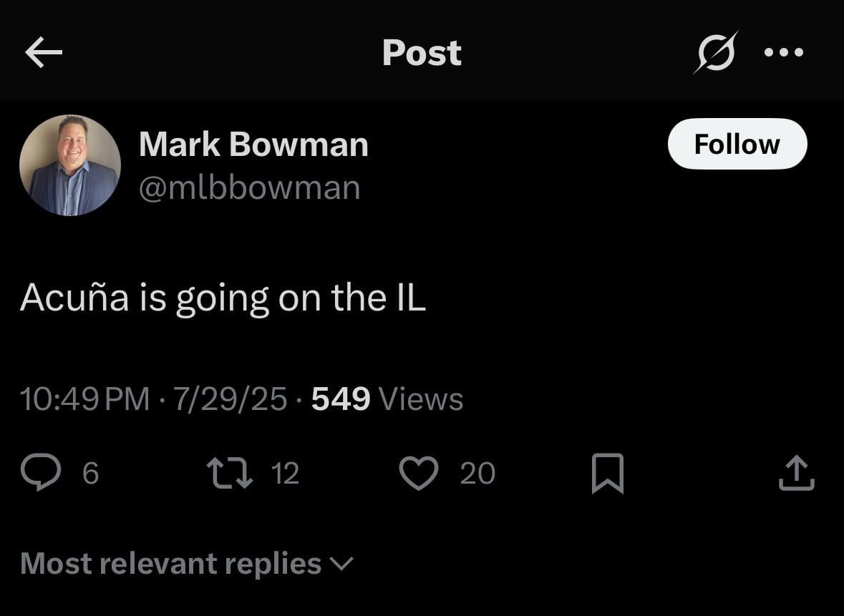Follow Mark Bowman
This screenshot has height=616, width=844.
(x=737, y=144)
